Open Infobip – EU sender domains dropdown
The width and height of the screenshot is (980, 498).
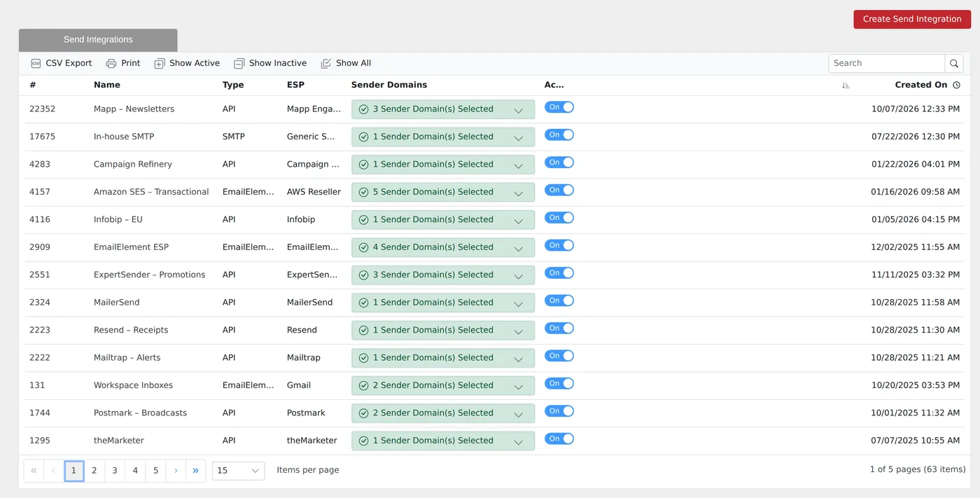(x=443, y=220)
